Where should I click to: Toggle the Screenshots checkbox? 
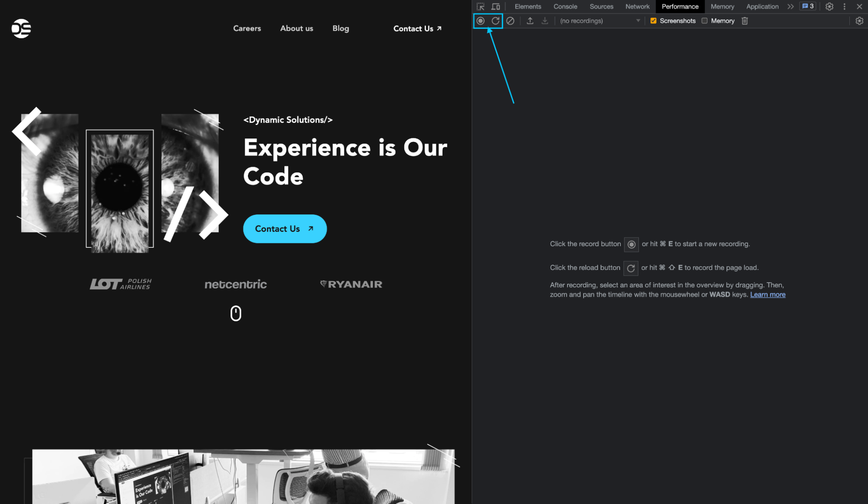[x=653, y=20]
